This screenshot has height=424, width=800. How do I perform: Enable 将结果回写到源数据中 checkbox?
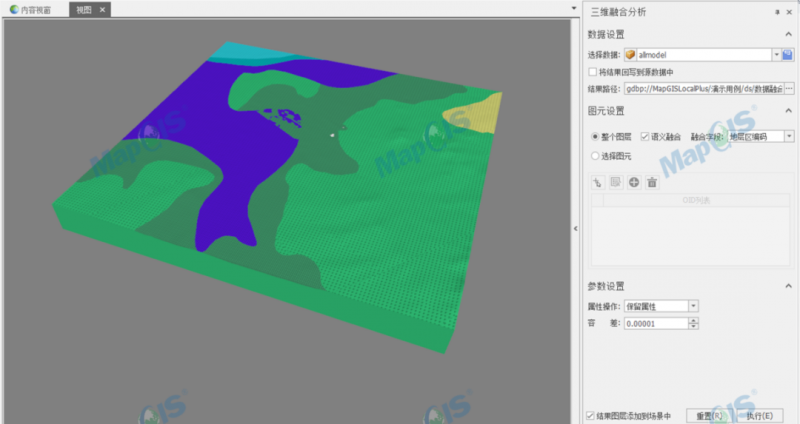pos(592,72)
